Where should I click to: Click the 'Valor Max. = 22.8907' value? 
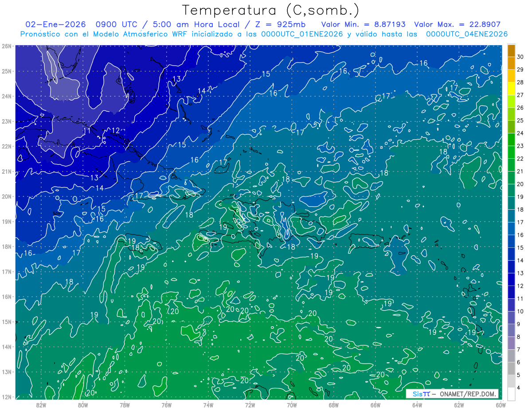click(458, 24)
